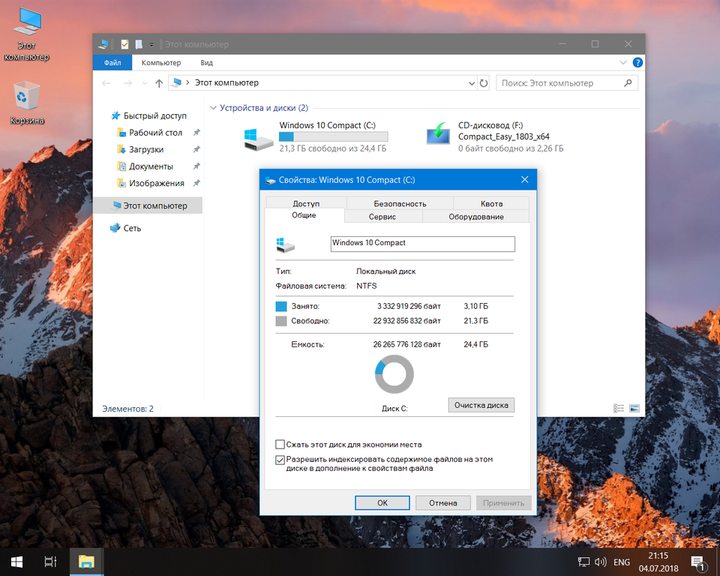Close the 'Свойства' properties dialog
720x576 pixels.
525,180
